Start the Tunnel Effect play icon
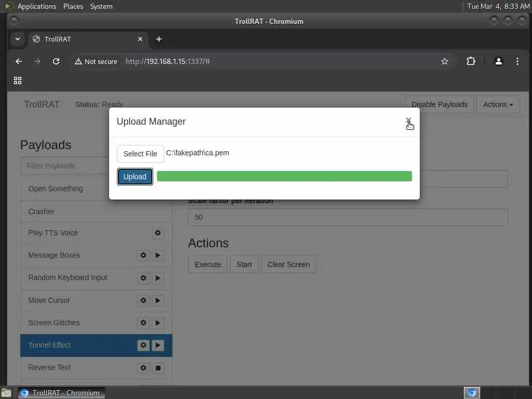The width and height of the screenshot is (532, 399). click(158, 345)
